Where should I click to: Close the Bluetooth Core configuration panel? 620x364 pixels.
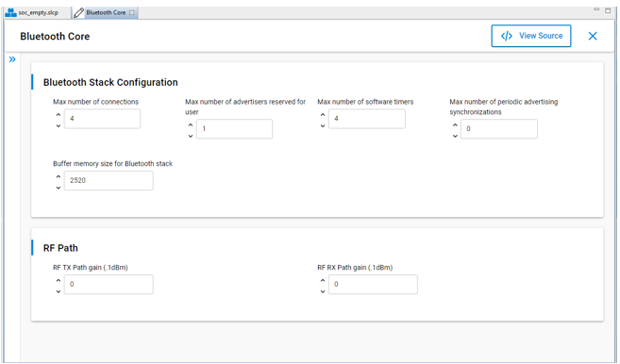coord(593,36)
